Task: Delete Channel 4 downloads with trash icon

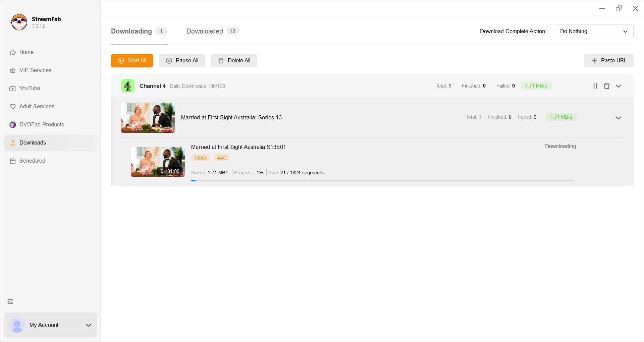Action: click(607, 86)
